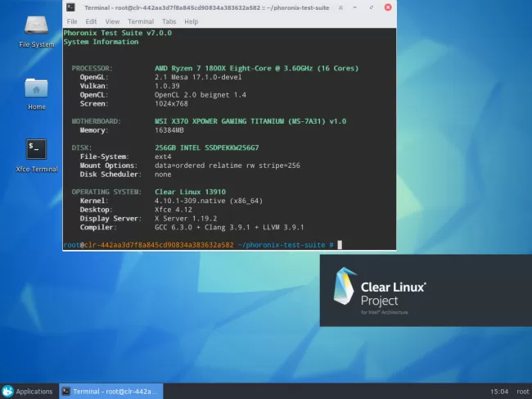
Task: Click the 'MSI X370 XPOWER GAMING TITANIUM' motherboard line
Action: pyautogui.click(x=250, y=121)
